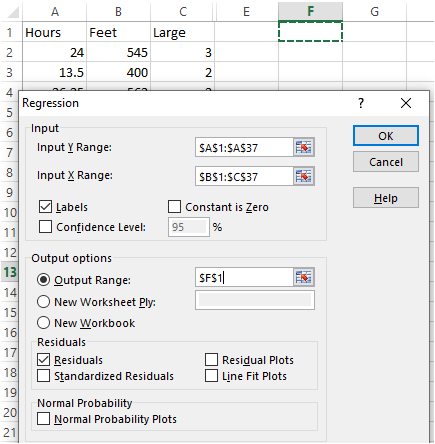The width and height of the screenshot is (435, 444).
Task: Click range selector icon for Input Y Range
Action: coord(304,147)
